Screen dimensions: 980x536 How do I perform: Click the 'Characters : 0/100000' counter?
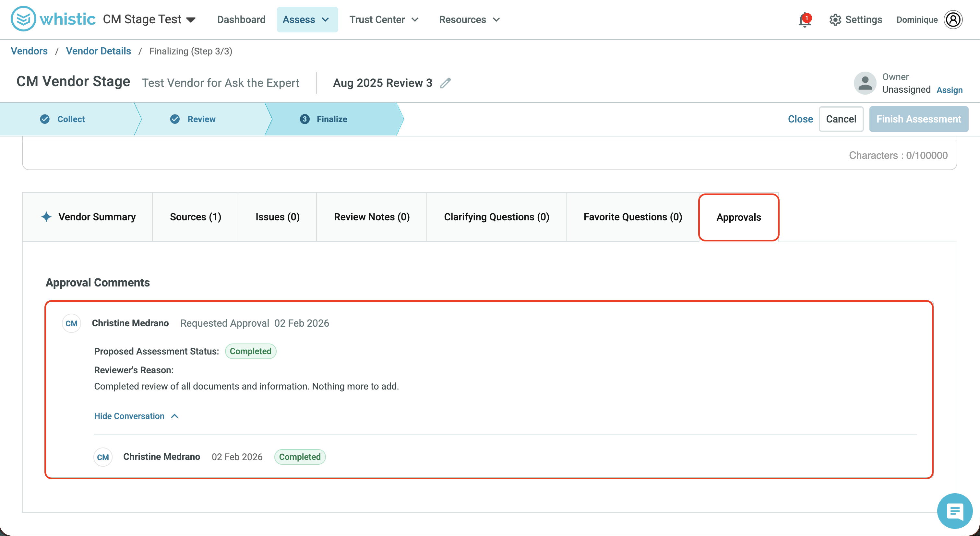[898, 155]
